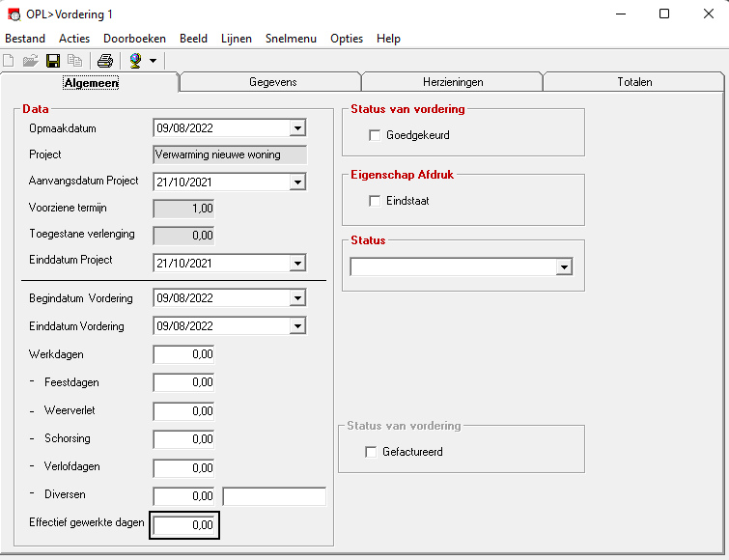Click the Status combo text area
This screenshot has width=729, height=560.
[x=453, y=267]
